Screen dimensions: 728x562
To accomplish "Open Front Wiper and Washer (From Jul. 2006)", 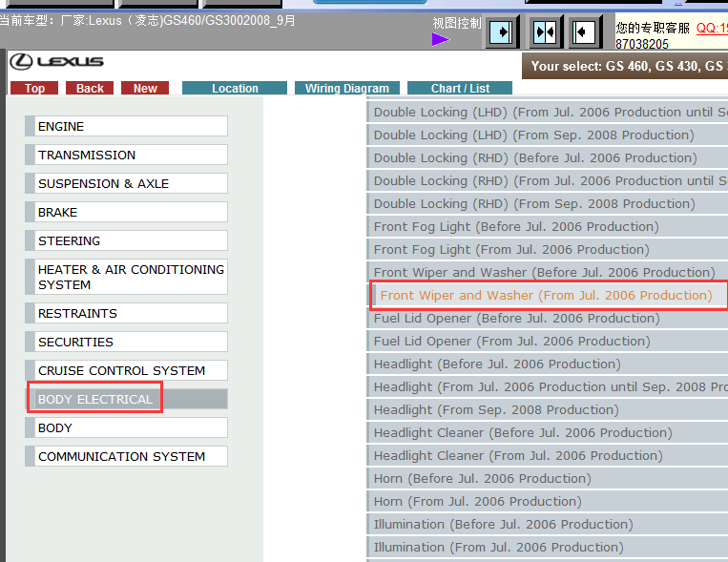I will point(550,296).
